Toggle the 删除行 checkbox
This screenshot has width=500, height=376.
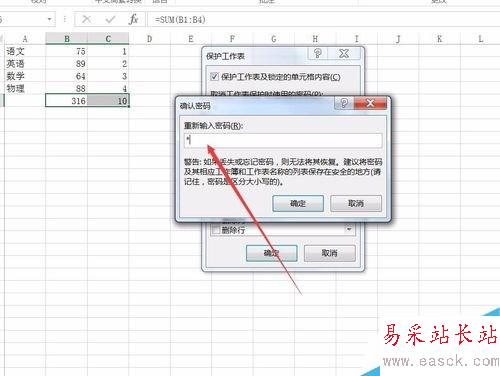click(x=216, y=230)
